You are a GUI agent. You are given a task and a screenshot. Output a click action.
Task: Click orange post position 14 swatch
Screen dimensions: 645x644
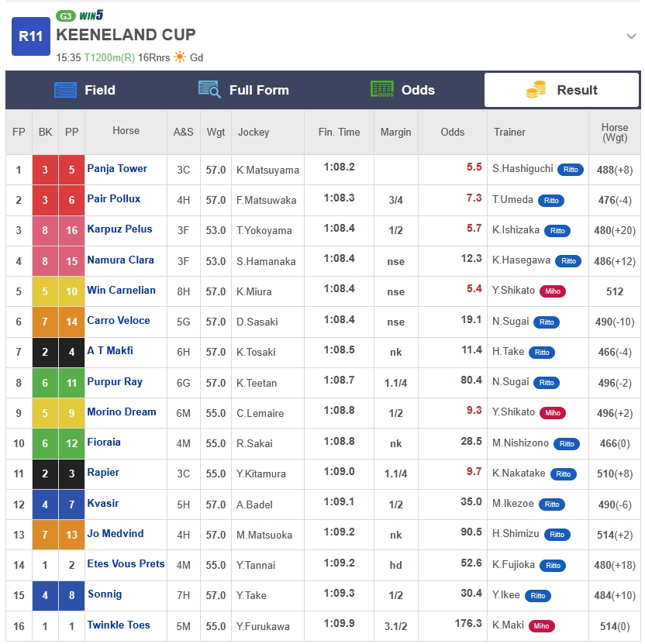point(71,322)
